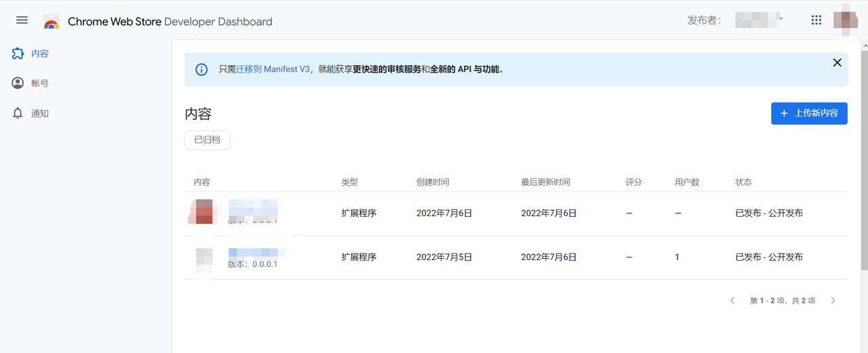Click 已发布 status of 2022年7月5日 row
Viewport: 868px width, 353px height.
coord(769,257)
